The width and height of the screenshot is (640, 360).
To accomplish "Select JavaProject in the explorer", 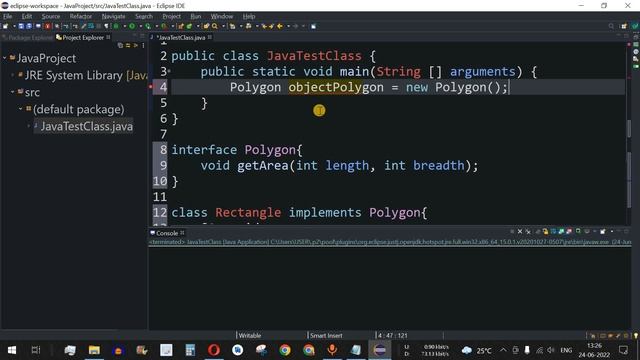I will coord(46,58).
